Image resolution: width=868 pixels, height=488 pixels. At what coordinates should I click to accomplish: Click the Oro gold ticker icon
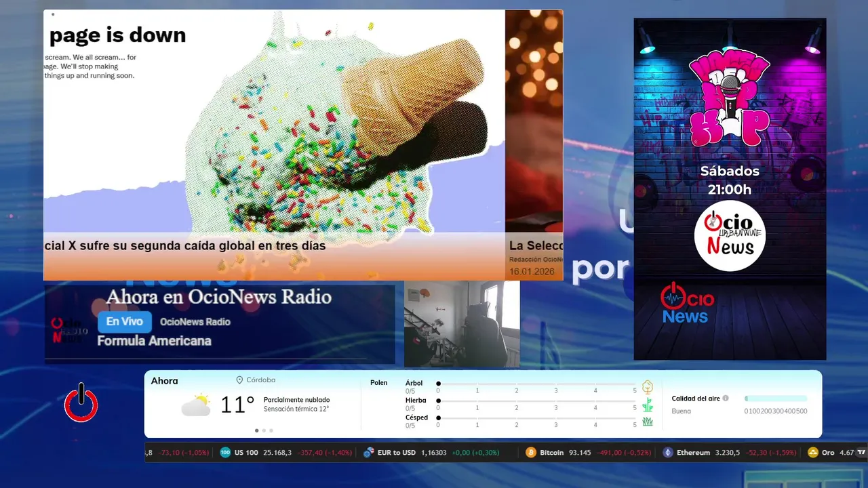pos(813,453)
